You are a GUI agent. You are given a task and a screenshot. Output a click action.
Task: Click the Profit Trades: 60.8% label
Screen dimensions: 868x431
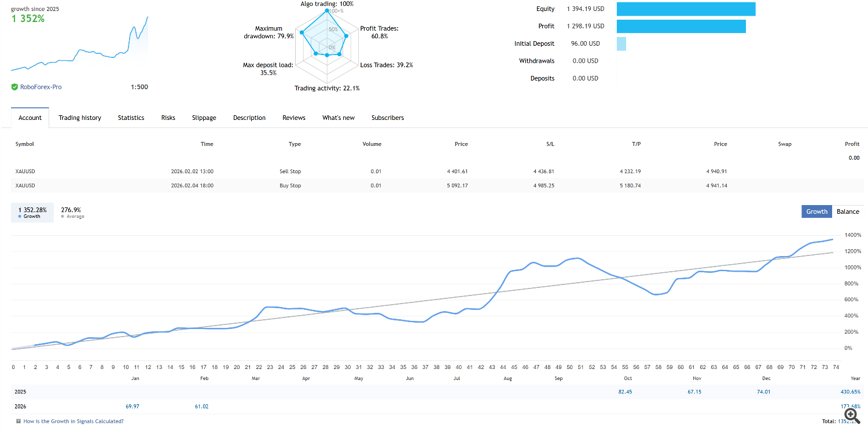(380, 32)
